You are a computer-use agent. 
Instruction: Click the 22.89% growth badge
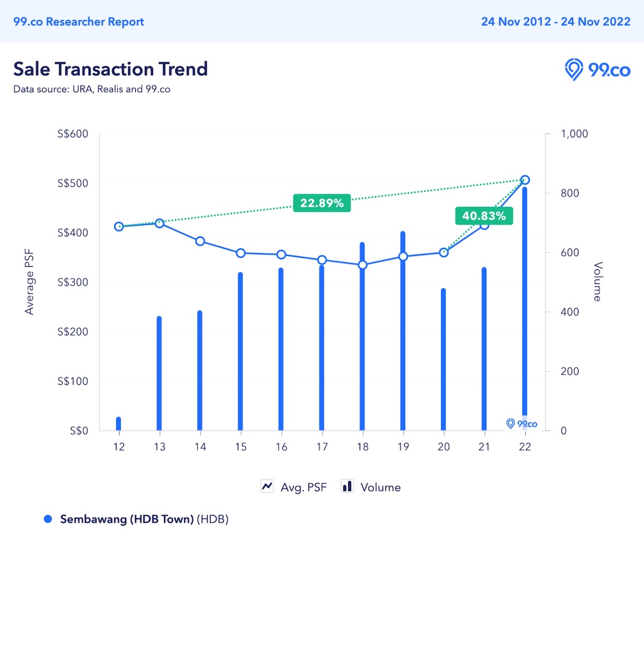[x=321, y=203]
